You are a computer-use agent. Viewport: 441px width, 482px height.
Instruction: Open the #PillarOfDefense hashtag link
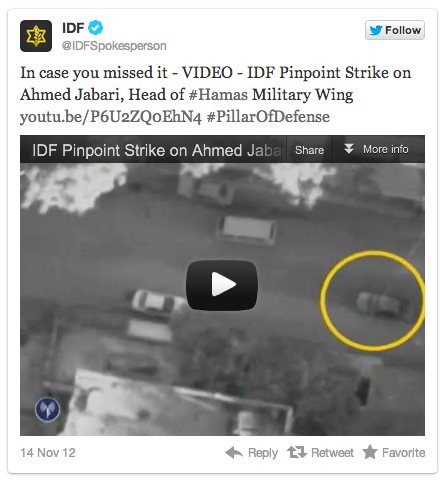(268, 117)
